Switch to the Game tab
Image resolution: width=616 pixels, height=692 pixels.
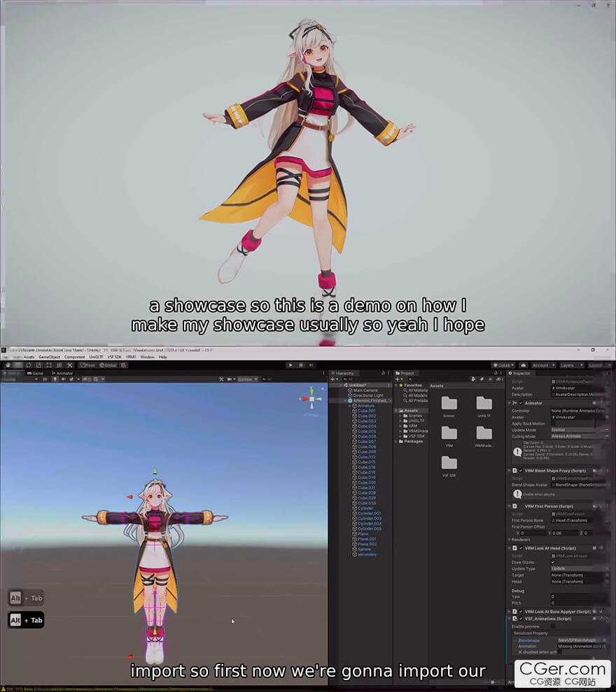35,373
